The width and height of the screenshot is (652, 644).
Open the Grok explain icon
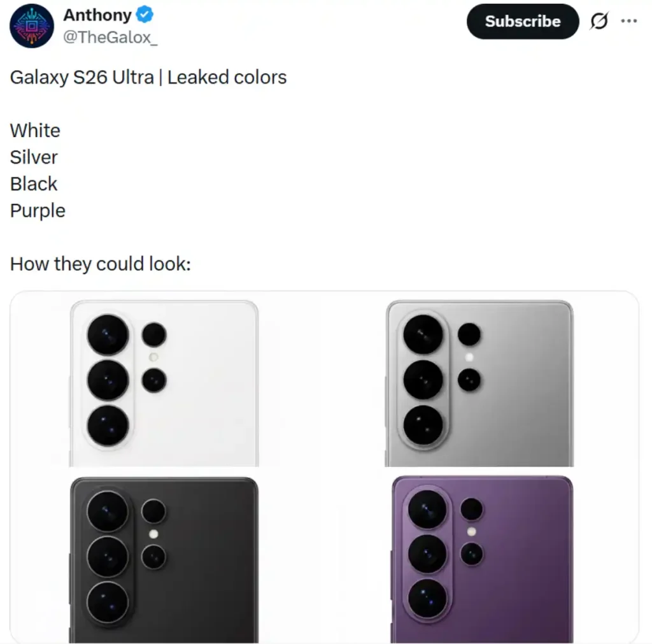click(x=599, y=22)
